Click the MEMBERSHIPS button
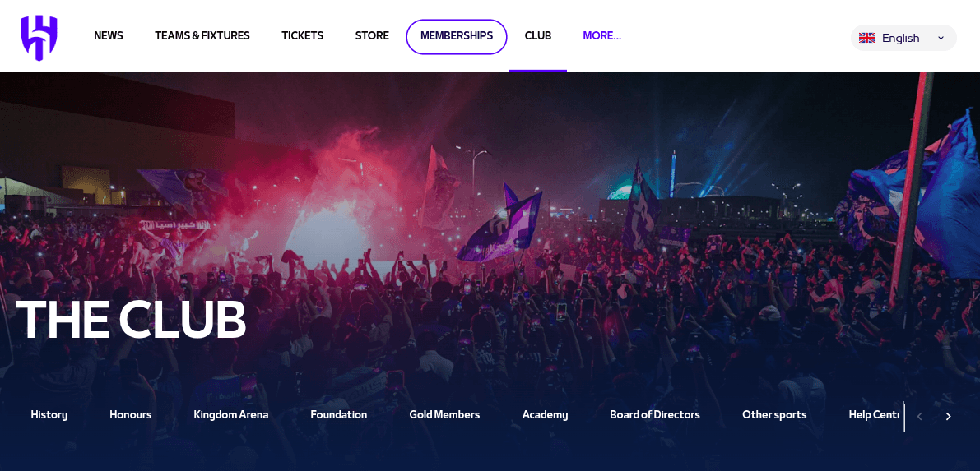Image resolution: width=980 pixels, height=471 pixels. [x=456, y=37]
